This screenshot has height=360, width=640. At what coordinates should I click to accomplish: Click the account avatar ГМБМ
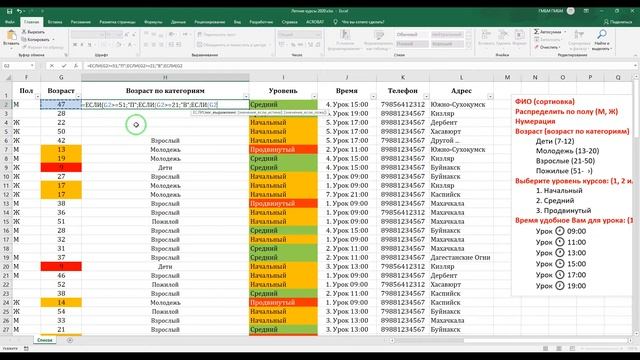point(571,11)
